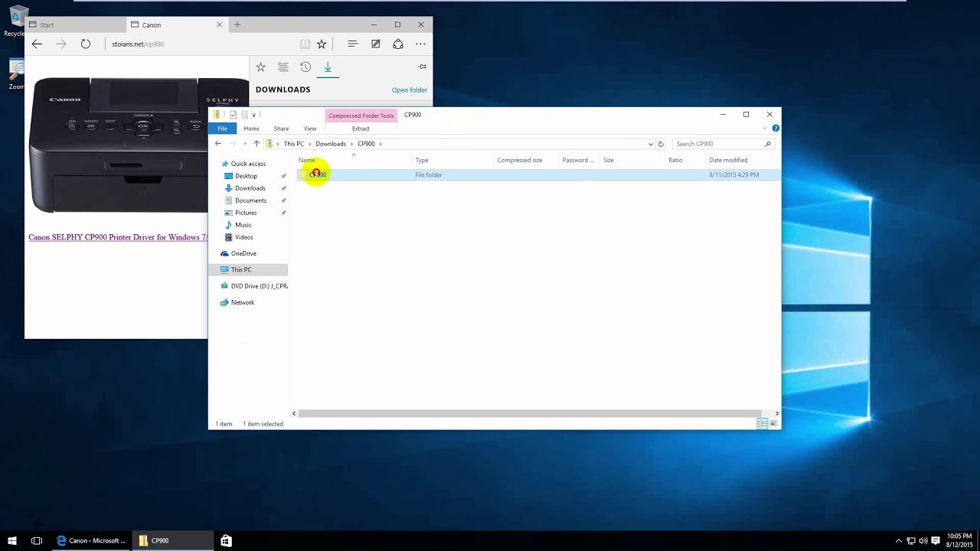Open Music in navigation pane
Screen dimensions: 980x551
click(243, 225)
